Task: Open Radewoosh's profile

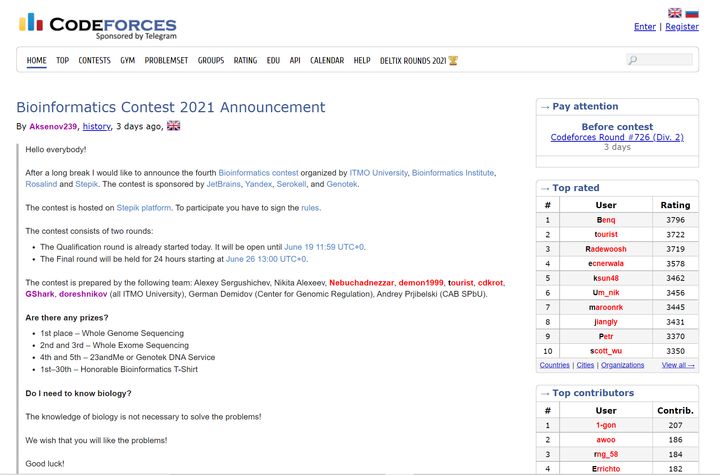Action: (x=606, y=249)
